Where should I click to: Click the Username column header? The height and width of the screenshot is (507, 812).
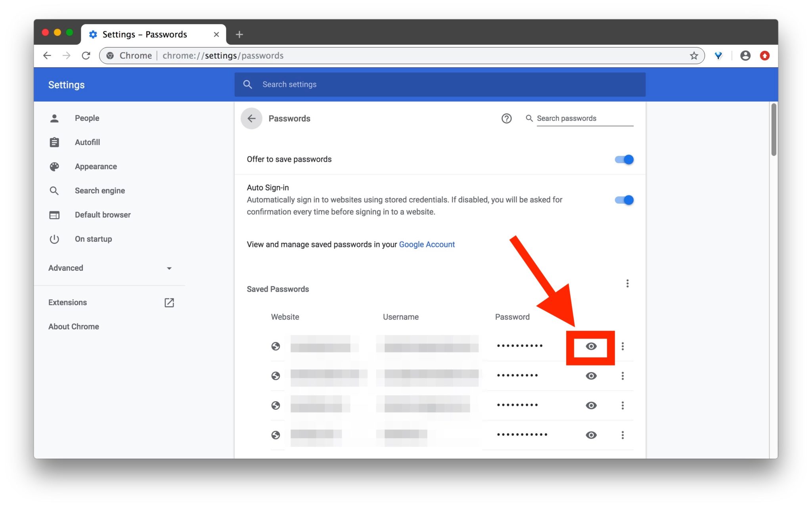pos(401,317)
